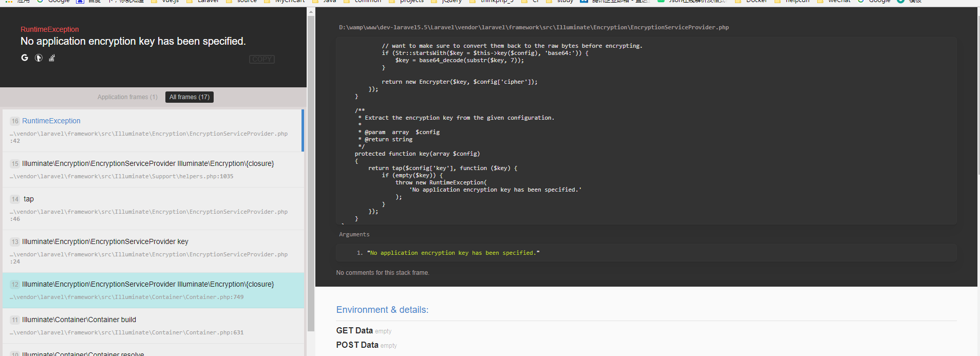Click 'Environment & details:' heading
The width and height of the screenshot is (980, 356).
(382, 310)
